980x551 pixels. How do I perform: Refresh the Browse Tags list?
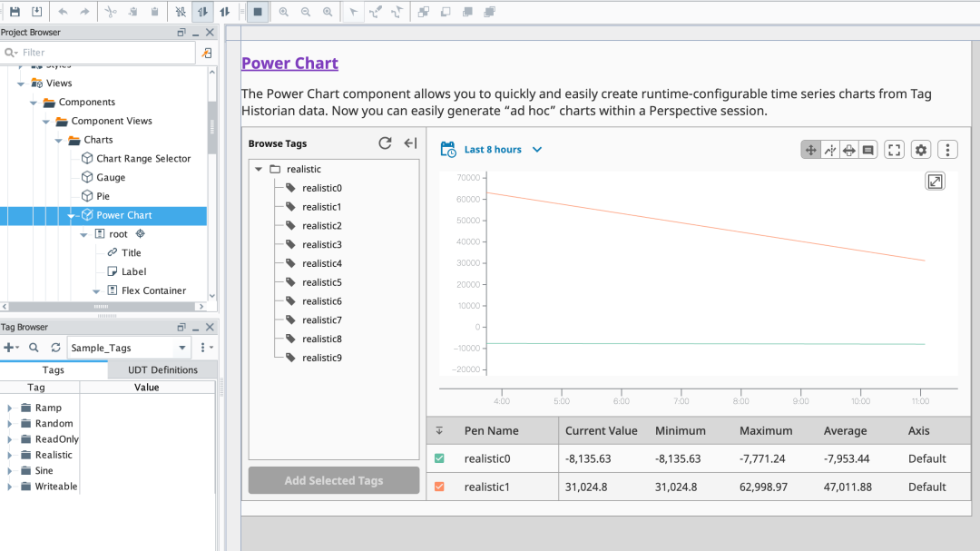385,143
